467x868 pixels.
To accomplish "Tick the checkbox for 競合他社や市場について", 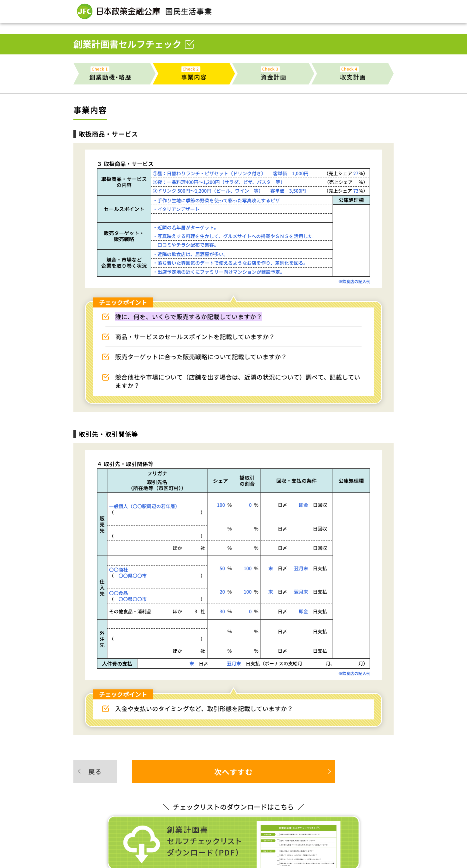I will (105, 377).
